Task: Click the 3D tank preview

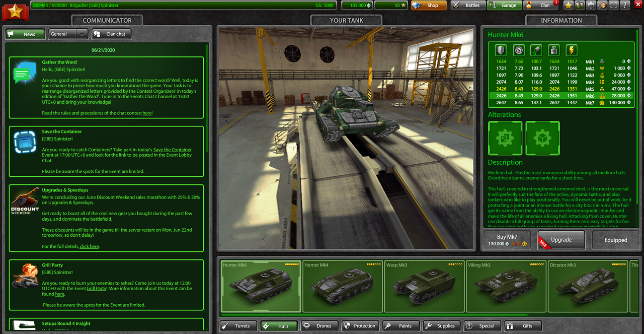Action: (347, 138)
